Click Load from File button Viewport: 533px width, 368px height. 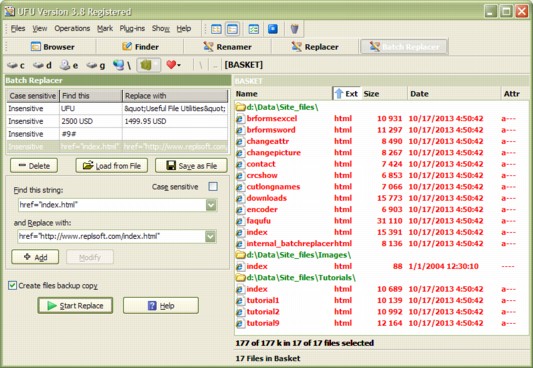111,166
